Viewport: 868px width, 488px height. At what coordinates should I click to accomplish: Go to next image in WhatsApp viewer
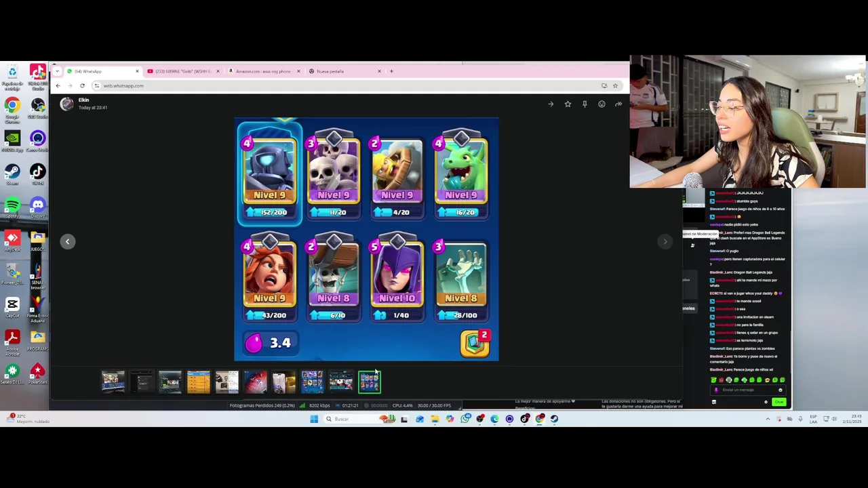coord(665,241)
